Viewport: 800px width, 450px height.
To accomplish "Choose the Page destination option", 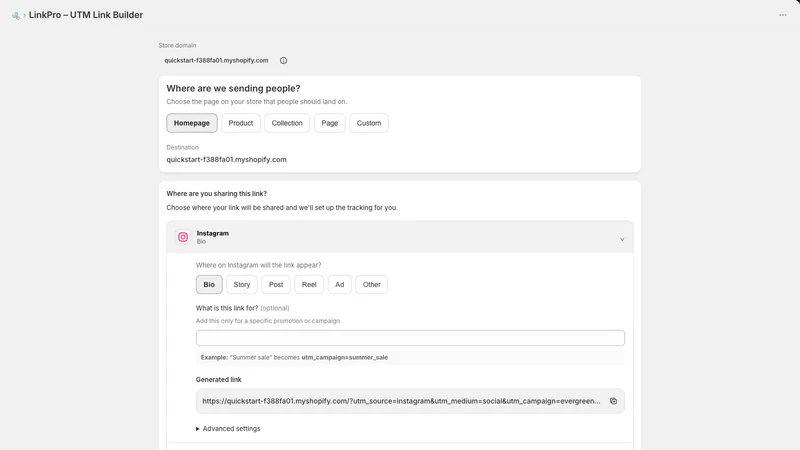I will coord(330,123).
